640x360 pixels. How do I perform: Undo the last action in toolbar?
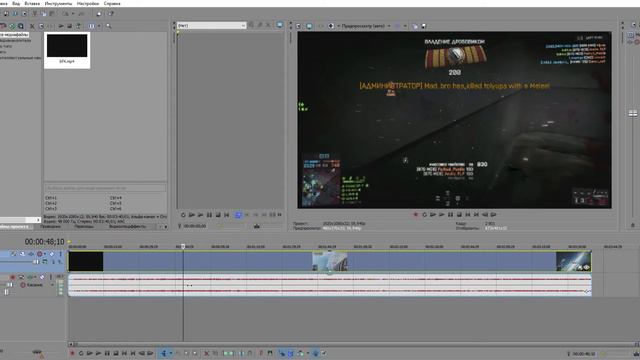pyautogui.click(x=65, y=14)
